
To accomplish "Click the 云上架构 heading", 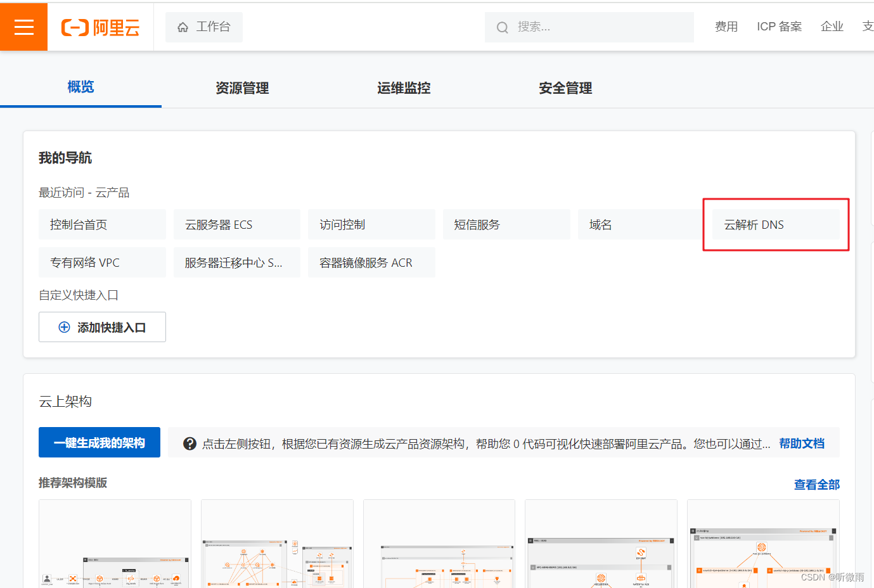I will (65, 401).
